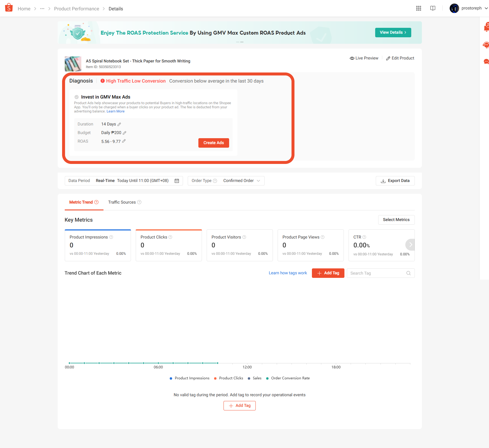This screenshot has height=448, width=489.
Task: Click the Export Data button
Action: 395,181
